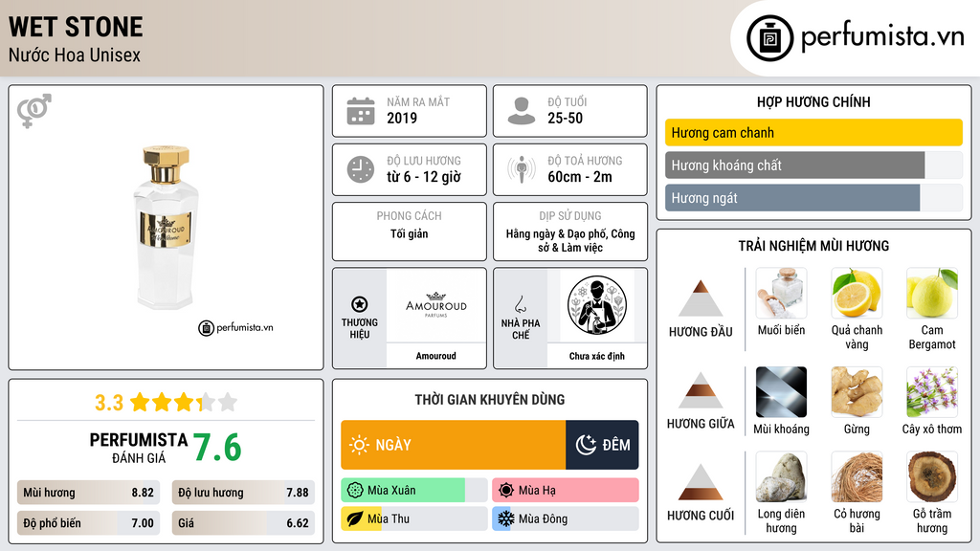Click the 2019 launch year value
Viewport: 980px width, 551px height.
(402, 118)
